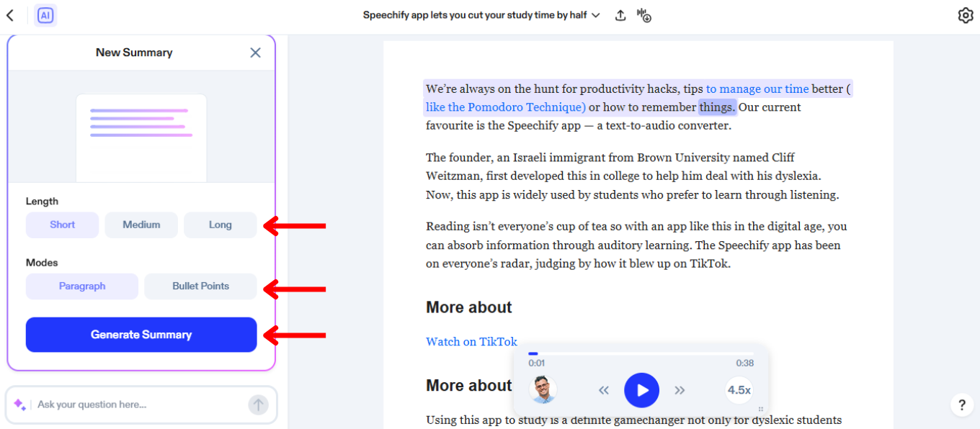Click paragraph starting 'The founder, an Israeli'
This screenshot has height=429, width=980.
[x=633, y=176]
